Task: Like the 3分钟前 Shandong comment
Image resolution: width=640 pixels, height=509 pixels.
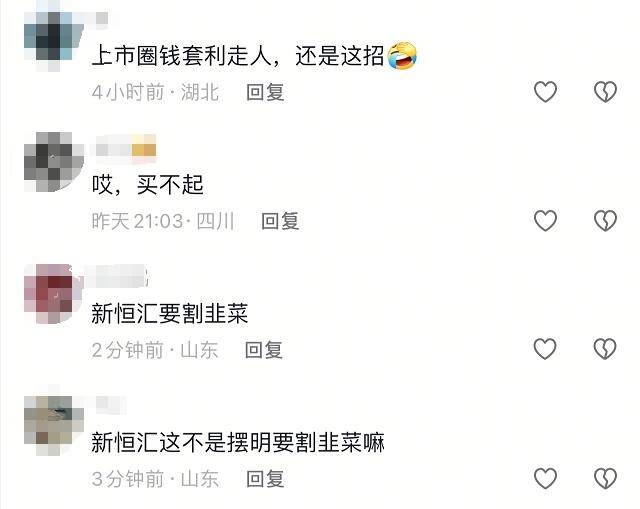Action: point(545,478)
